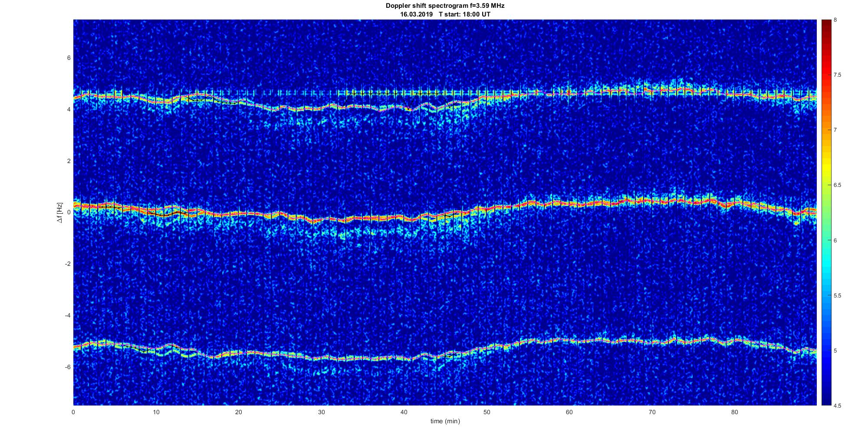
Task: Click the y-axis tick label '6'
Action: (x=69, y=58)
